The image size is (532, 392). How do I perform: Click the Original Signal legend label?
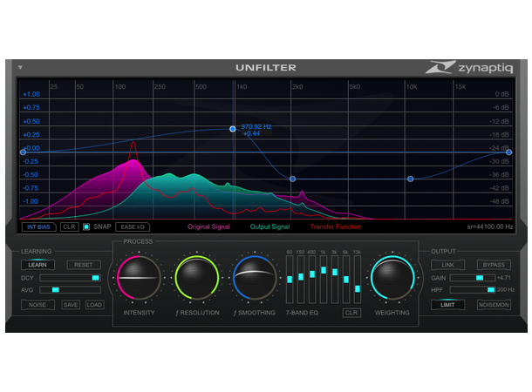click(x=208, y=226)
